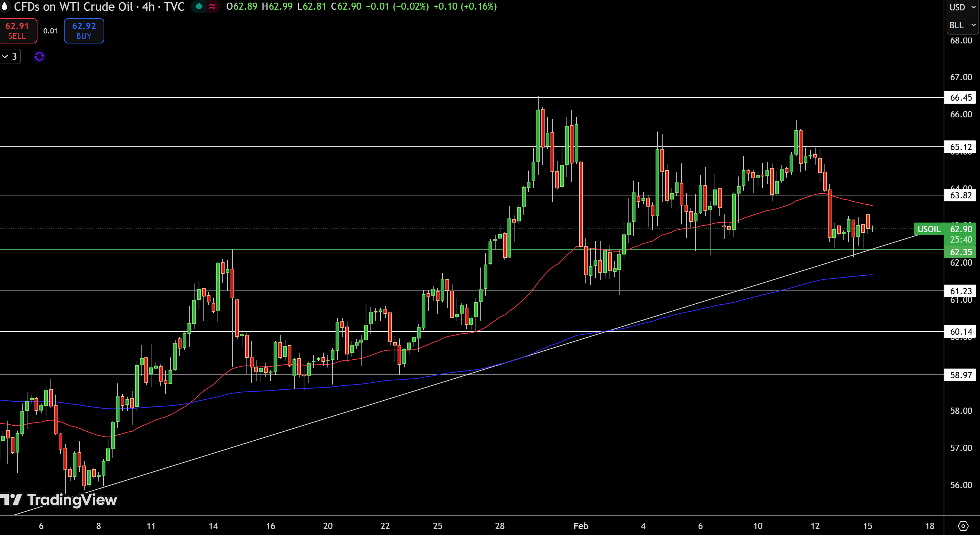Select the 65.12 horizontal line label
Image resolution: width=980 pixels, height=535 pixels.
[x=961, y=147]
